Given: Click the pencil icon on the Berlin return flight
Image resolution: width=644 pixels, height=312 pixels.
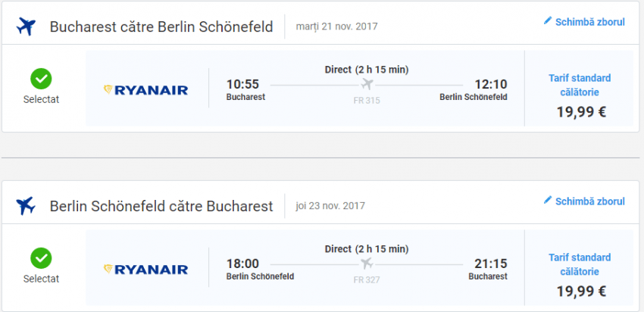Looking at the screenshot, I should pyautogui.click(x=548, y=201).
